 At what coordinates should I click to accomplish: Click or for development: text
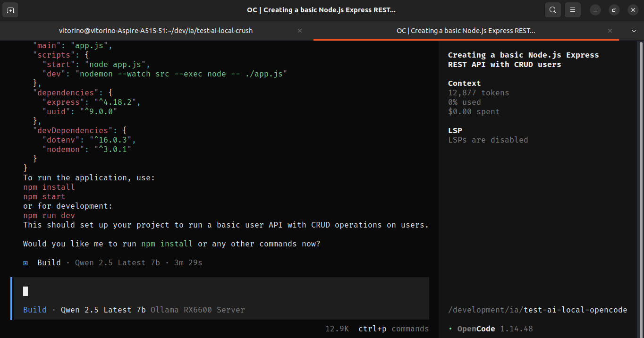(68, 206)
